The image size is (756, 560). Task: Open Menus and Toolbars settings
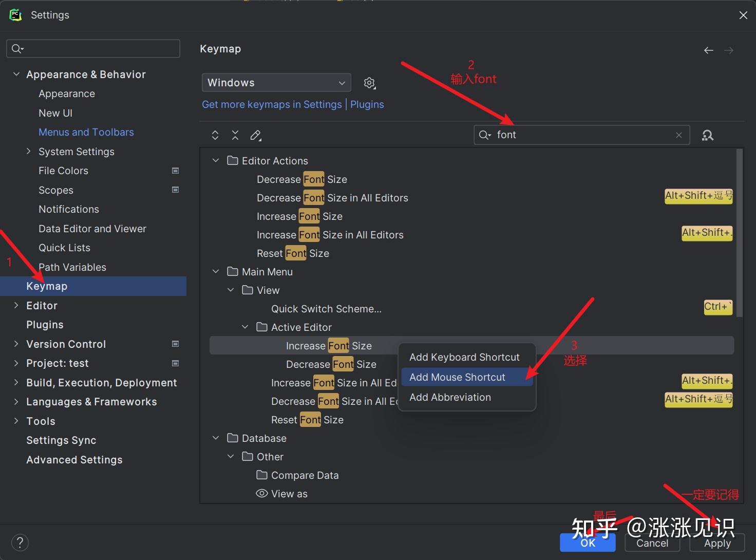[x=86, y=132]
